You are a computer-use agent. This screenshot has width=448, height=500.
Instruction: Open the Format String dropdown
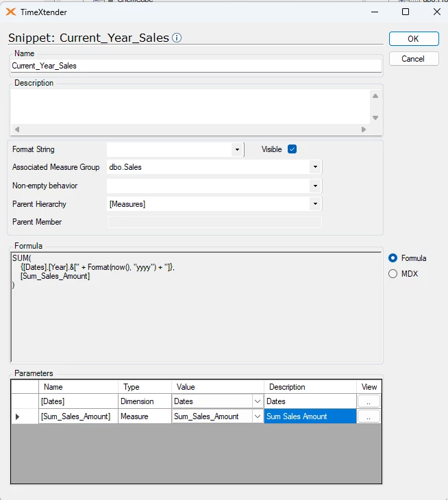point(237,149)
